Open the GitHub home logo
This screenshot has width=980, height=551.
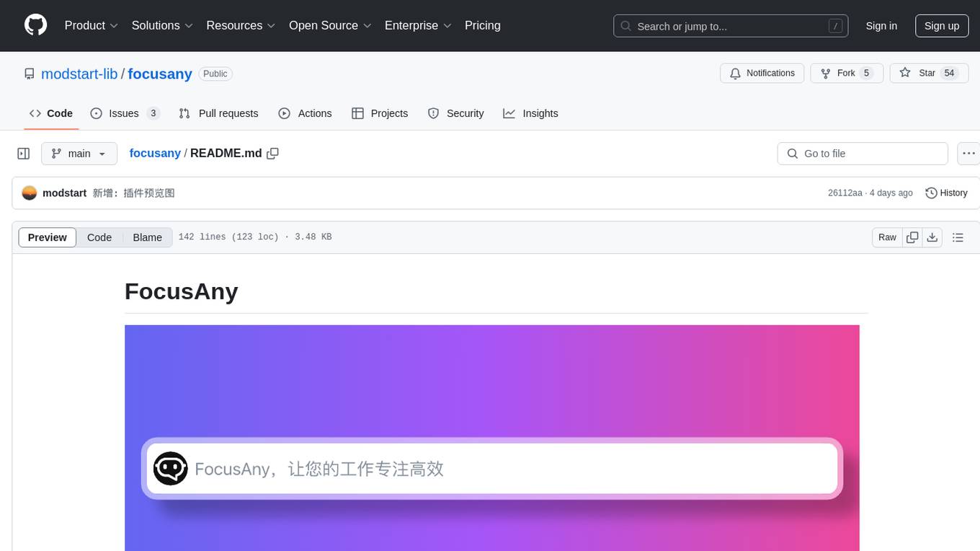click(35, 25)
